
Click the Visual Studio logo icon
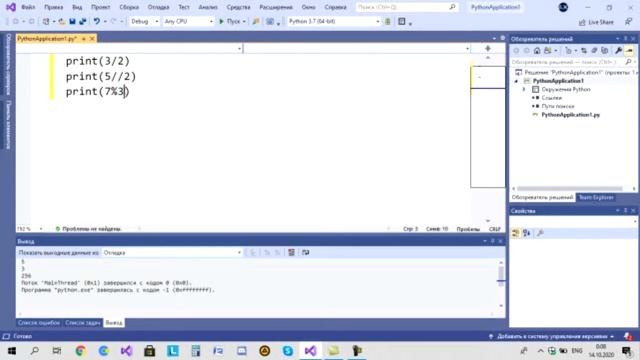click(11, 7)
